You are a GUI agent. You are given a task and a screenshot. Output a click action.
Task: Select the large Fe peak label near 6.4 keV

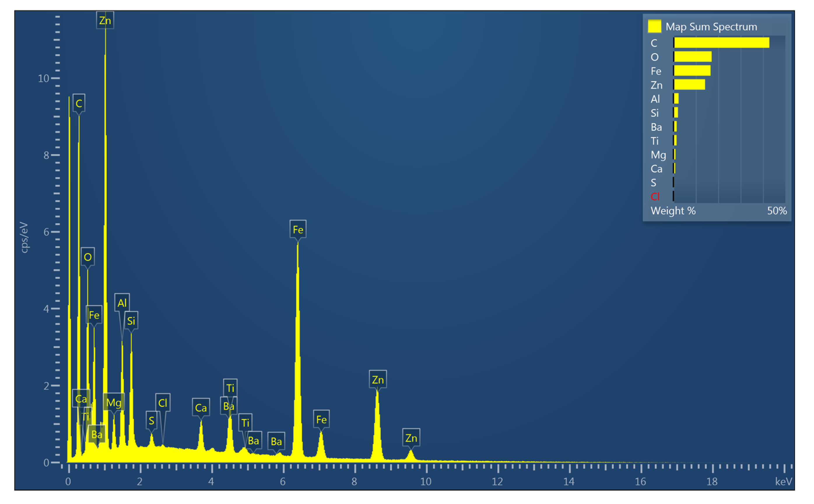coord(298,230)
